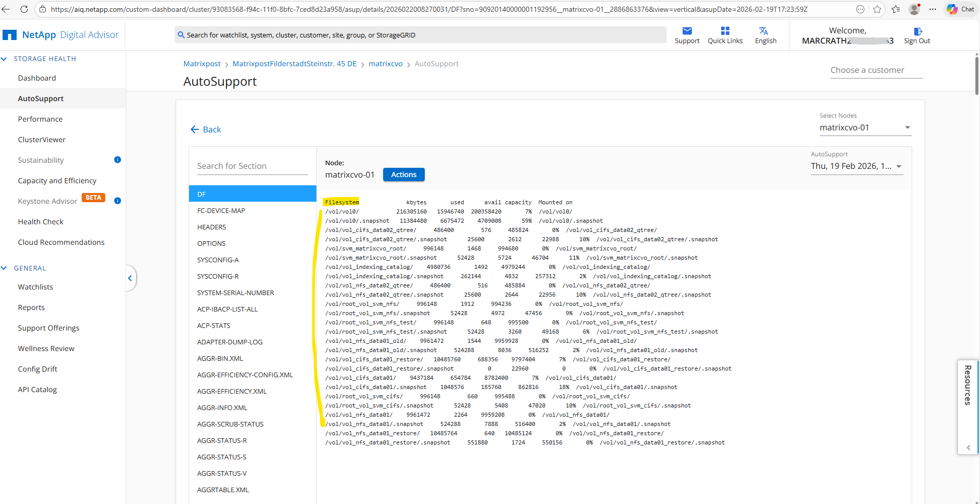980x504 pixels.
Task: Open Cloud Recommendations page
Action: tap(61, 242)
